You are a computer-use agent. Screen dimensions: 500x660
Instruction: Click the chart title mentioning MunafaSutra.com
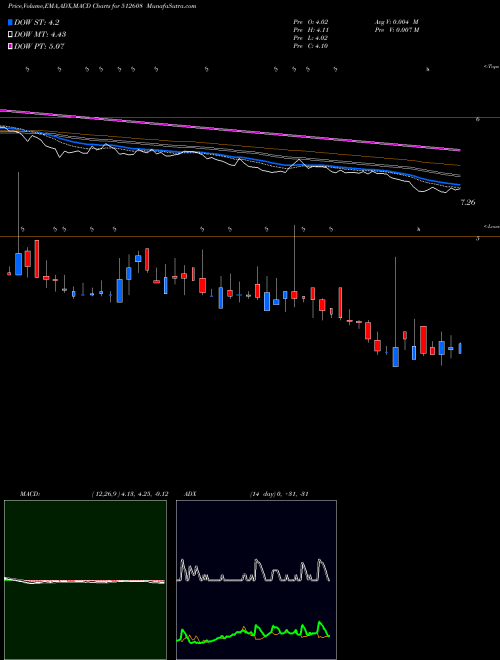(x=102, y=6)
